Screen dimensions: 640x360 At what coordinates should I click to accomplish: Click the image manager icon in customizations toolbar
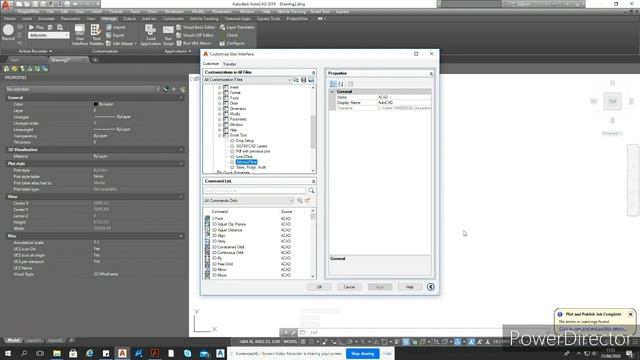311,80
